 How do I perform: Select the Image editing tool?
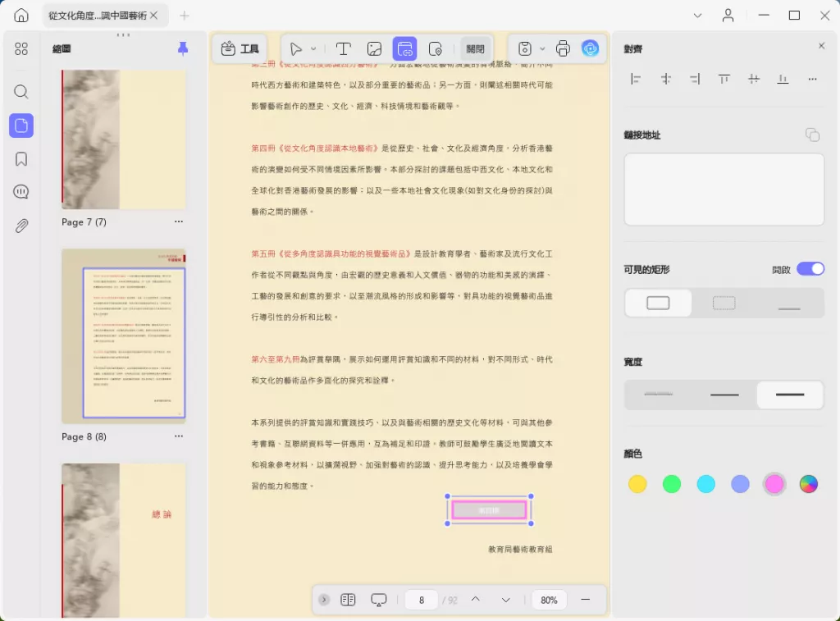click(374, 48)
